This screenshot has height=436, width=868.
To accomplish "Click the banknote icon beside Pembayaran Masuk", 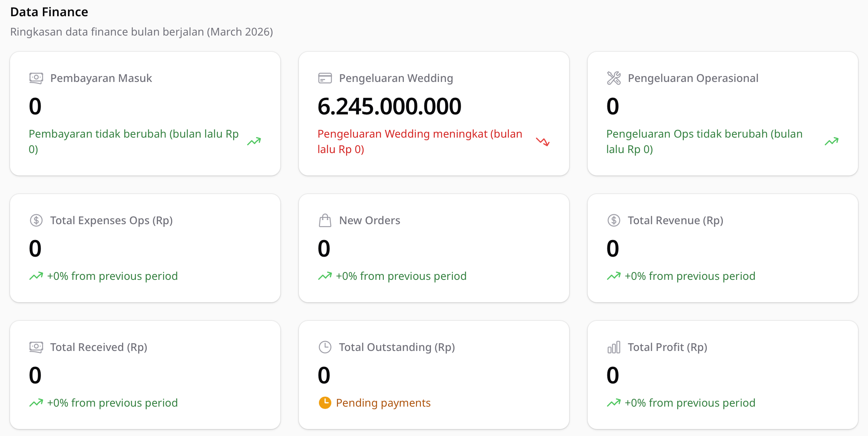I will pos(36,78).
